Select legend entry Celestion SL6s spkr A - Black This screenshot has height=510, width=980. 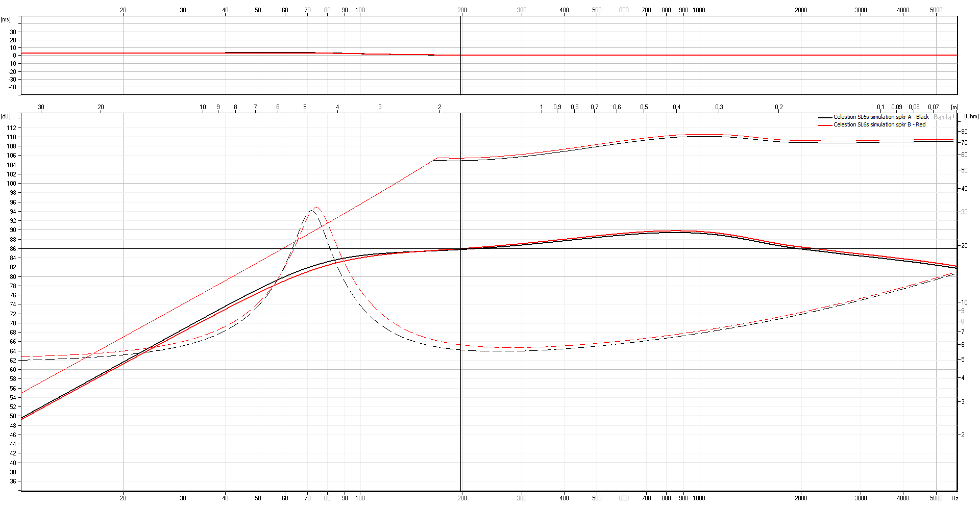[881, 117]
